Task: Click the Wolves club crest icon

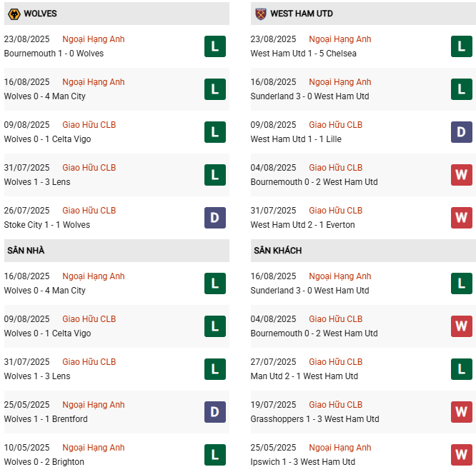Action: click(13, 14)
